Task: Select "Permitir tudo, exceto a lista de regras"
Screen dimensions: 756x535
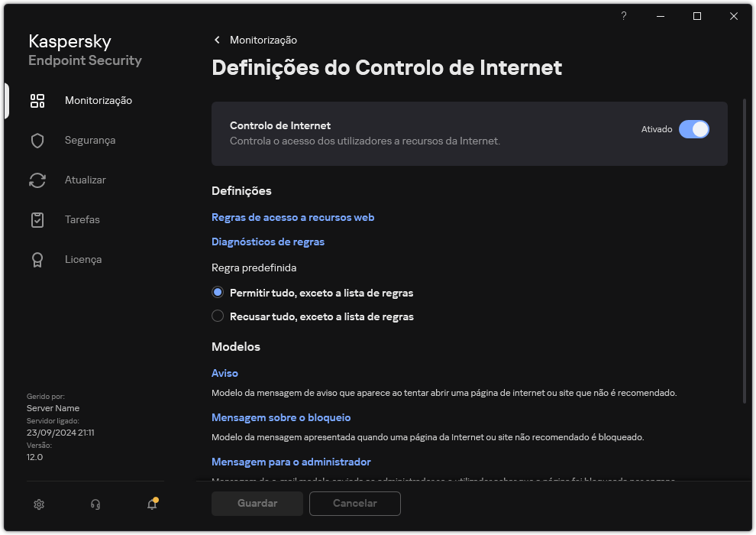Action: [x=218, y=293]
